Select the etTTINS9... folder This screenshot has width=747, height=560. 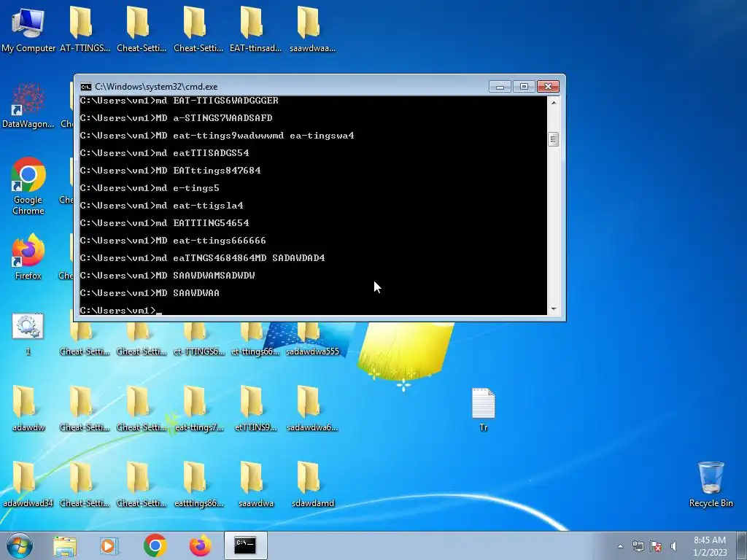tap(255, 408)
